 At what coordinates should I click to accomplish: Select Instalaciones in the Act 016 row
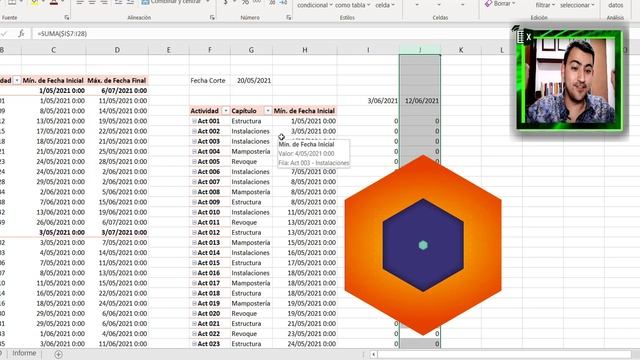pos(251,273)
